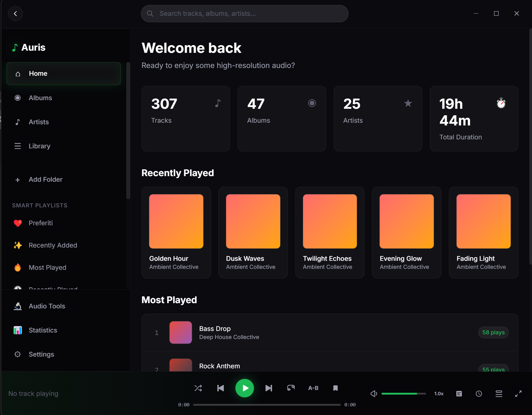Open Settings at the bottom of sidebar
This screenshot has width=532, height=415.
tap(41, 354)
